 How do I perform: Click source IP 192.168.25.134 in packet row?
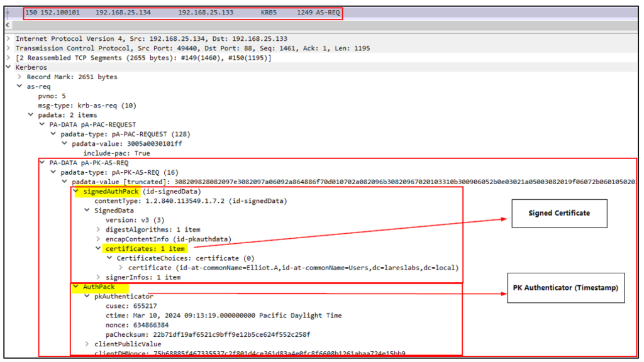coord(123,13)
